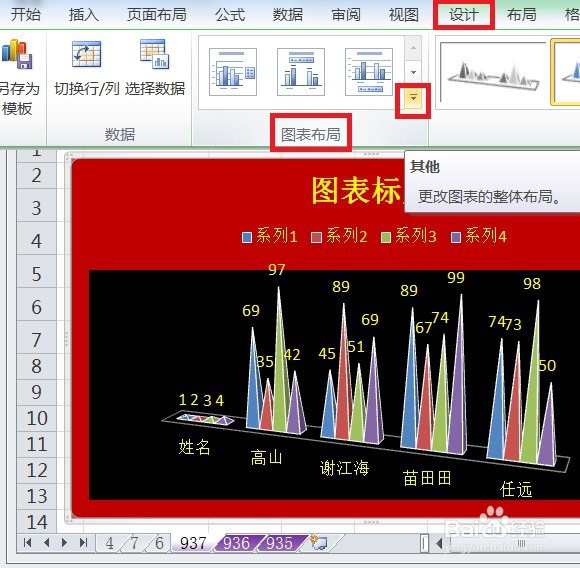Click the horizontal scrollbar left arrow
Viewport: 580px width, 568px height.
(x=439, y=544)
